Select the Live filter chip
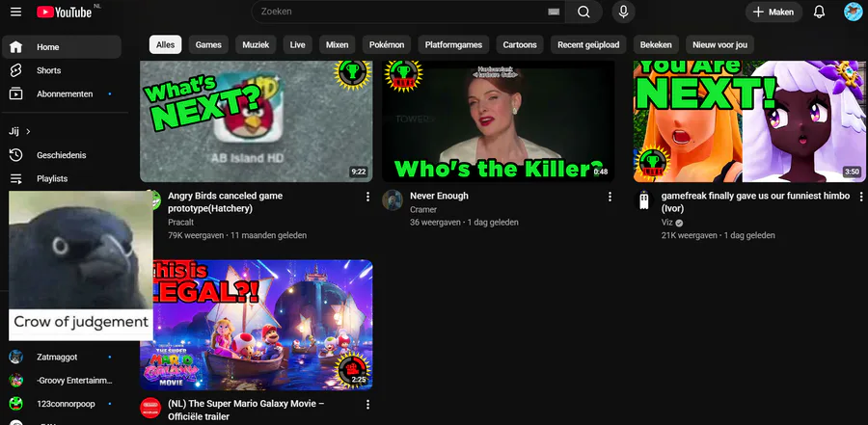 click(x=297, y=45)
